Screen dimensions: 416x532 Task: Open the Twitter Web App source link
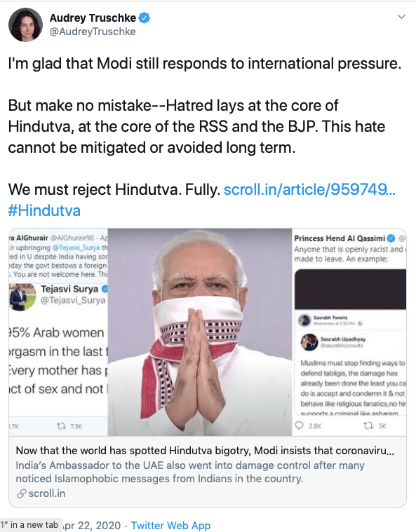[170, 525]
